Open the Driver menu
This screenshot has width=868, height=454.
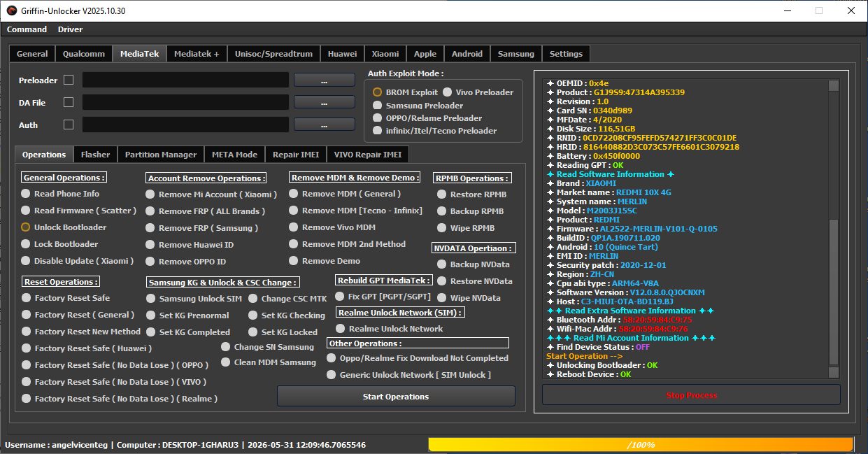[70, 29]
